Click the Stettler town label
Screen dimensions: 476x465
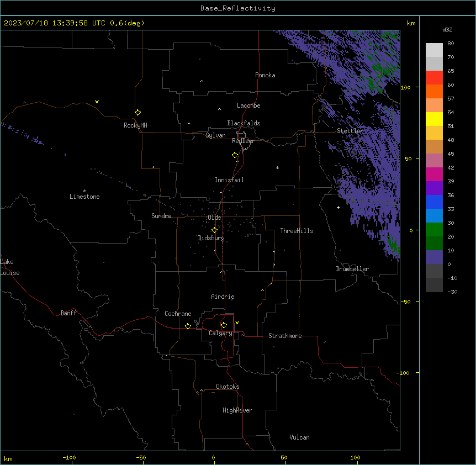coord(350,131)
